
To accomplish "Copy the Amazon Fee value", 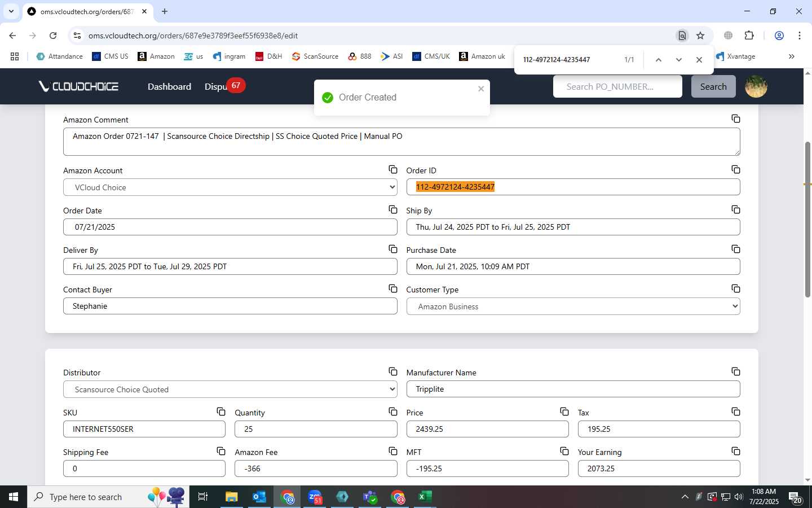I will point(393,451).
